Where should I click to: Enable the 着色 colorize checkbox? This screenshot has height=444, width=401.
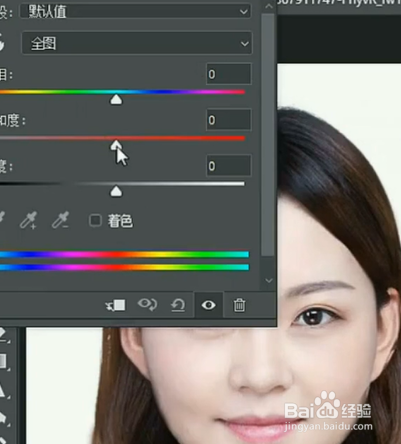[x=95, y=221]
